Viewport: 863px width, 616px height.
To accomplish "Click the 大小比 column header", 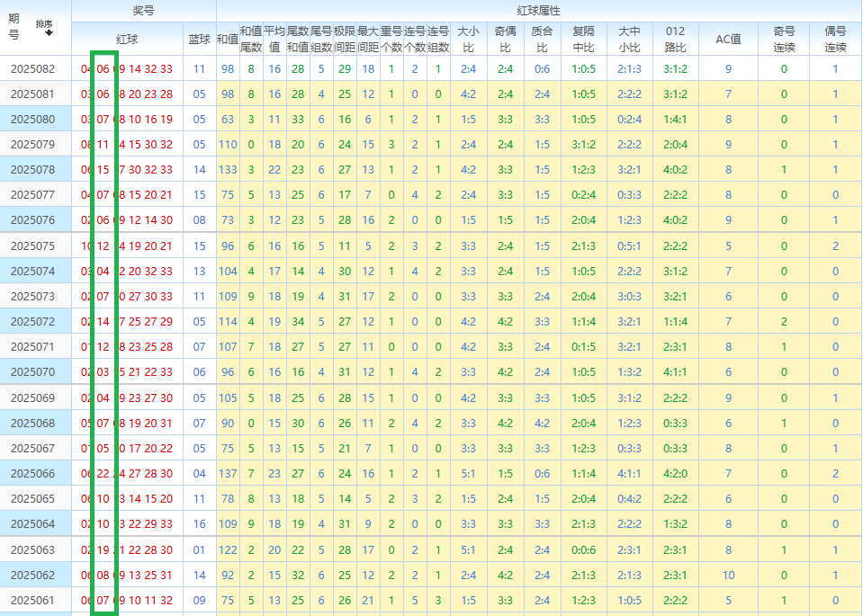I will tap(468, 39).
